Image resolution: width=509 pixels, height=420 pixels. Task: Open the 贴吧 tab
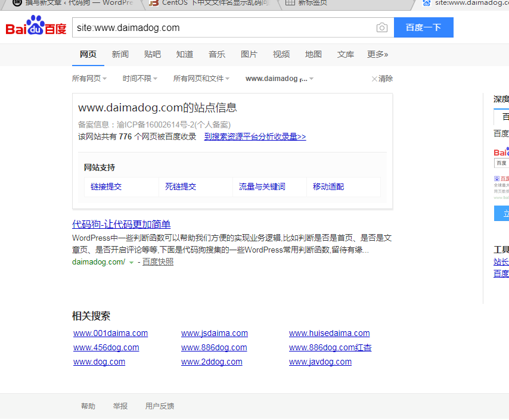pyautogui.click(x=152, y=54)
